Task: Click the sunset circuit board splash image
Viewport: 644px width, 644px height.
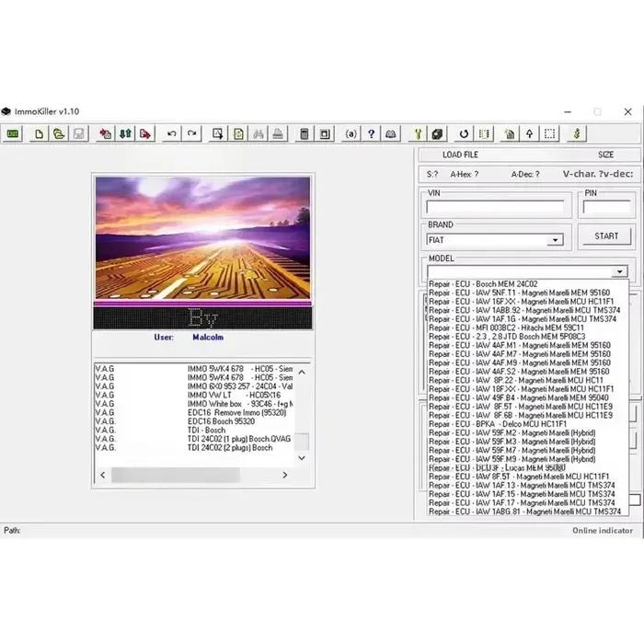Action: [x=203, y=238]
